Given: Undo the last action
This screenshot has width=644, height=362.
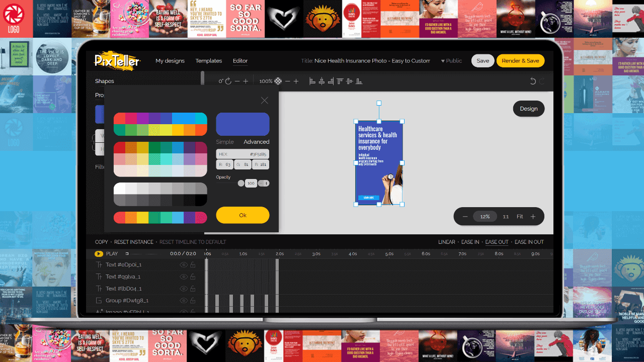Looking at the screenshot, I should pyautogui.click(x=533, y=81).
